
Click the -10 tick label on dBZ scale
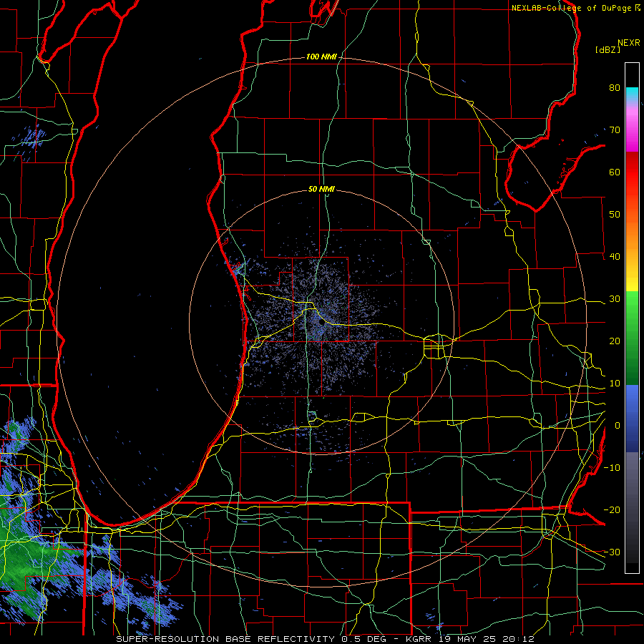[x=612, y=468]
